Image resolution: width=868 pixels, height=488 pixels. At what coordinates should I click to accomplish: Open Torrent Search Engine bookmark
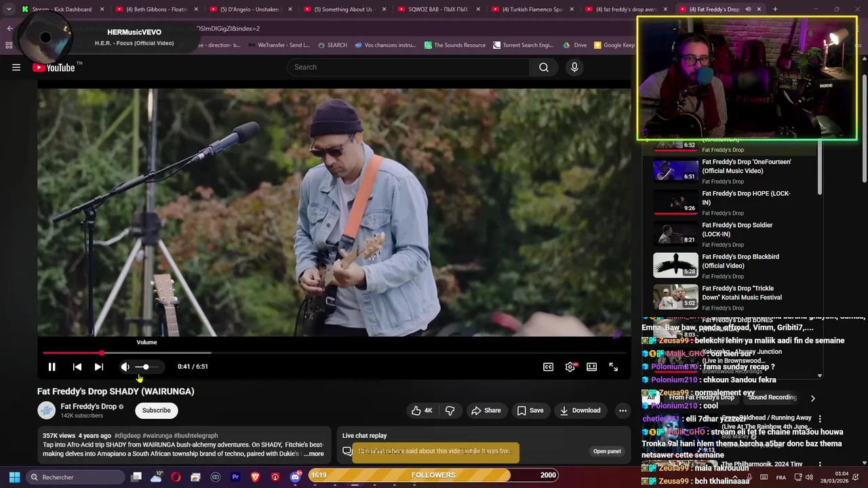(524, 45)
